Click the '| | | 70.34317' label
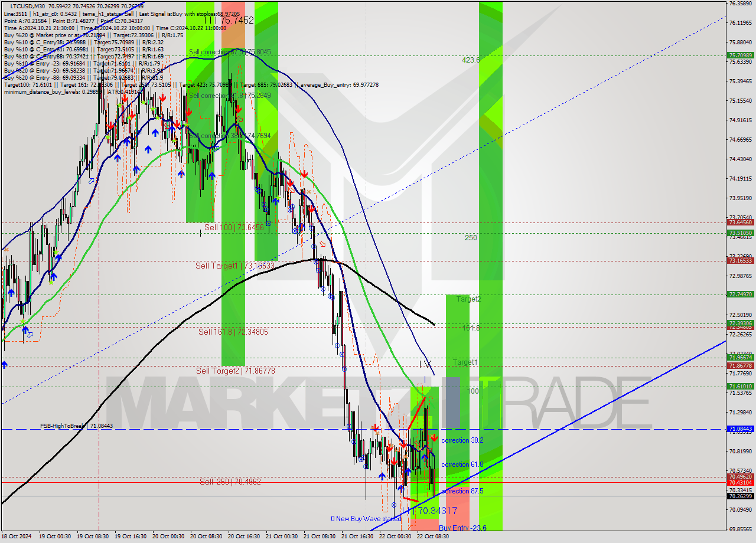The image size is (756, 543). coord(429,511)
